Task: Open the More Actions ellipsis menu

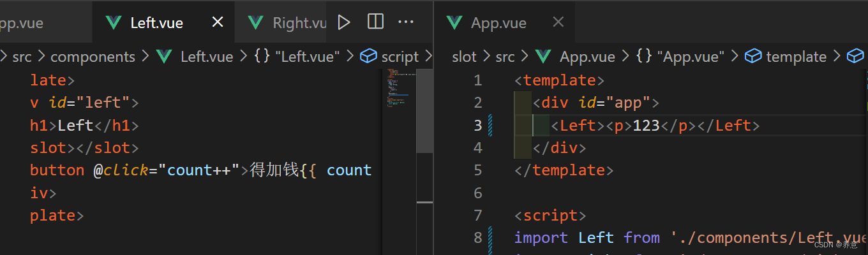Action: coord(406,22)
